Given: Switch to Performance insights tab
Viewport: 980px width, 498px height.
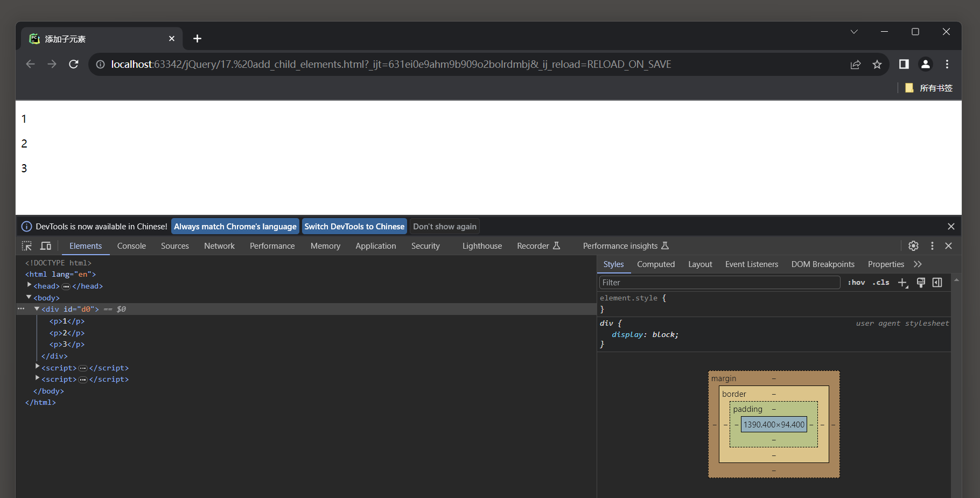Looking at the screenshot, I should click(626, 246).
